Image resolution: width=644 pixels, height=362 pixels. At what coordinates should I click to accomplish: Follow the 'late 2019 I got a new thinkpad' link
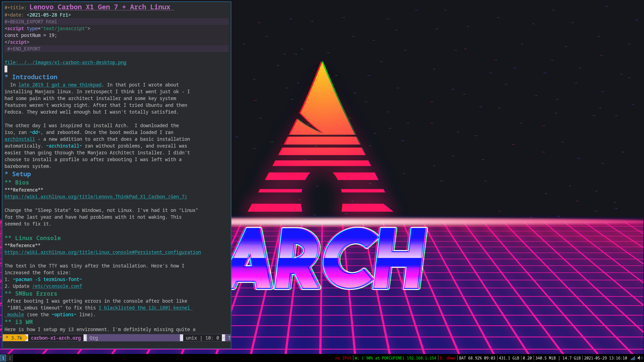pos(60,85)
